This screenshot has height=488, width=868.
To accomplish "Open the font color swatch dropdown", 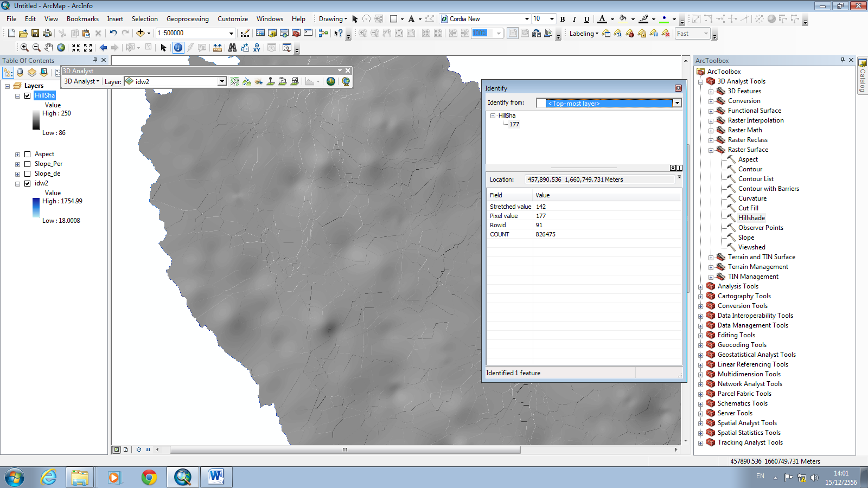I will (x=612, y=19).
